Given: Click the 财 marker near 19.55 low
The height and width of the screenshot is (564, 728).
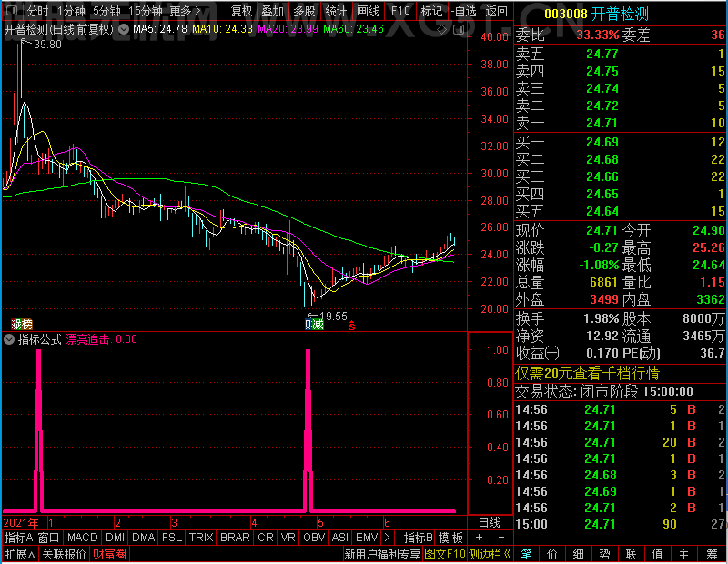Looking at the screenshot, I should (x=309, y=324).
